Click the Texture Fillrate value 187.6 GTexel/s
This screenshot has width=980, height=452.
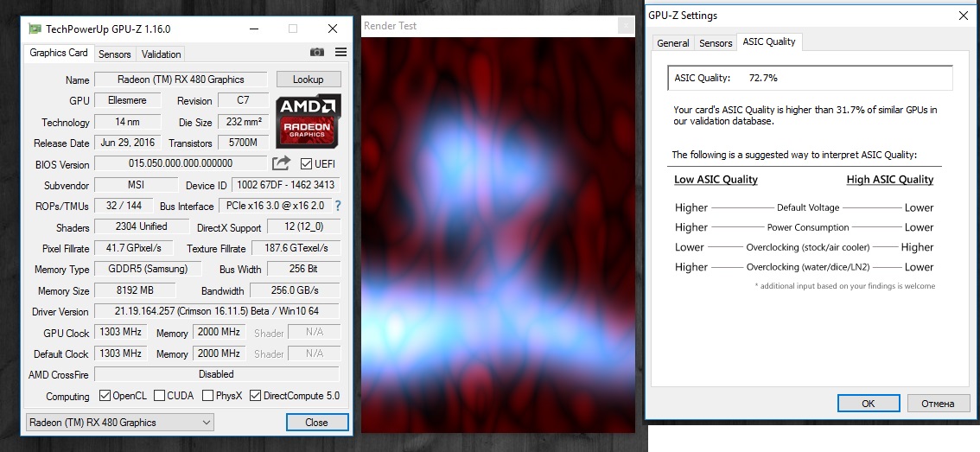pos(296,248)
